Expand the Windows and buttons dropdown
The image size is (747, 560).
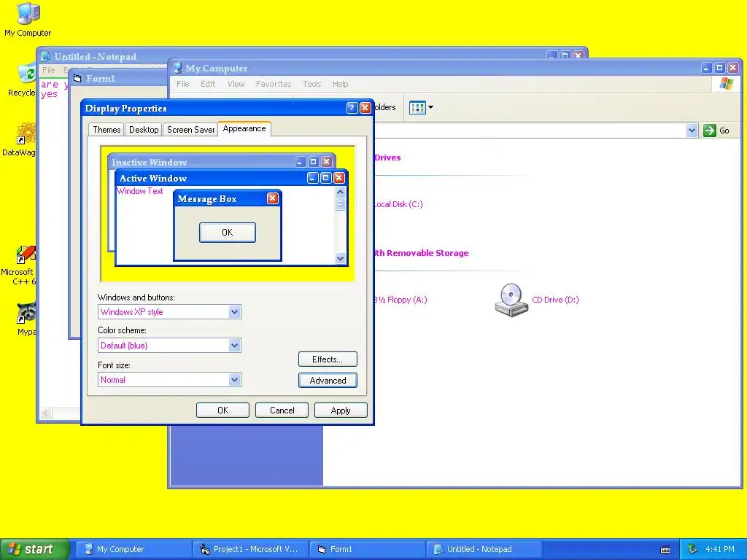(234, 312)
